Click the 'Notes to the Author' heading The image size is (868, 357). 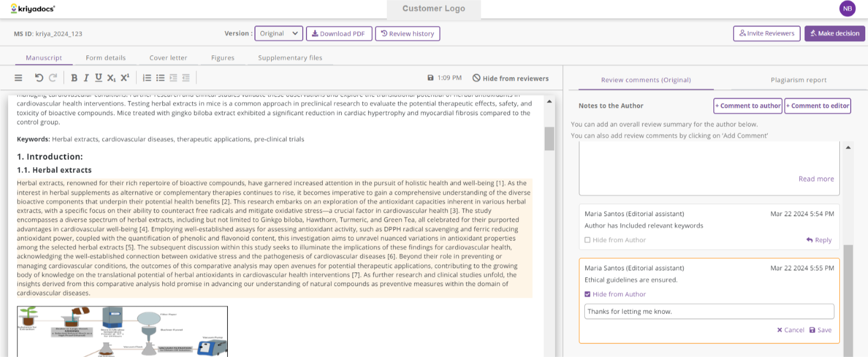pos(611,106)
